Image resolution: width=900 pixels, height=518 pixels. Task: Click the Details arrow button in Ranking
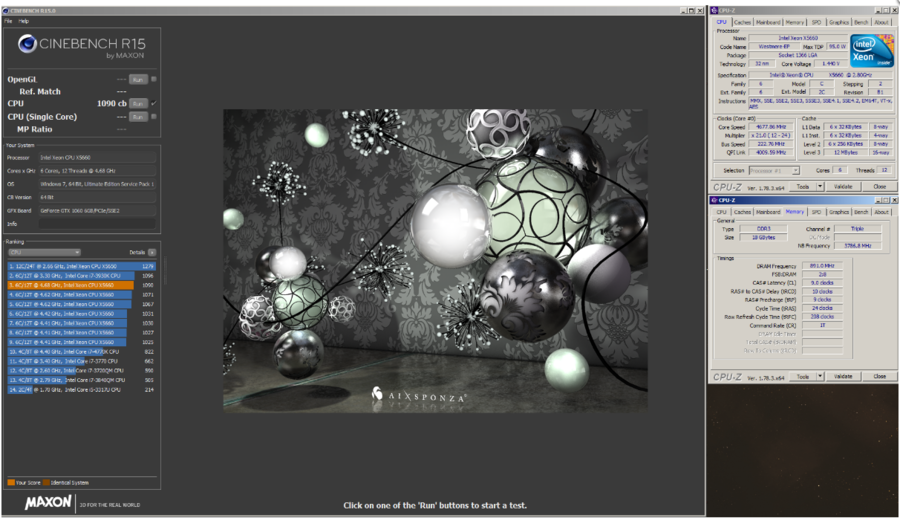[x=152, y=252]
